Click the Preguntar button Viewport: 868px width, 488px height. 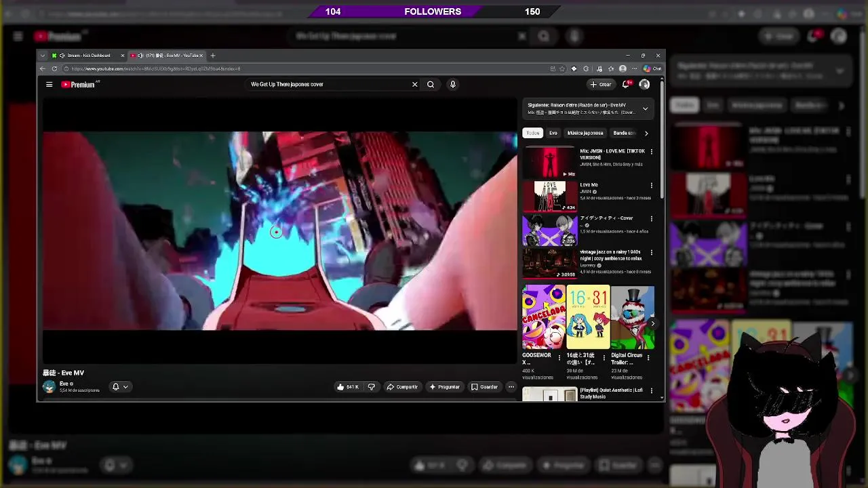pos(445,386)
